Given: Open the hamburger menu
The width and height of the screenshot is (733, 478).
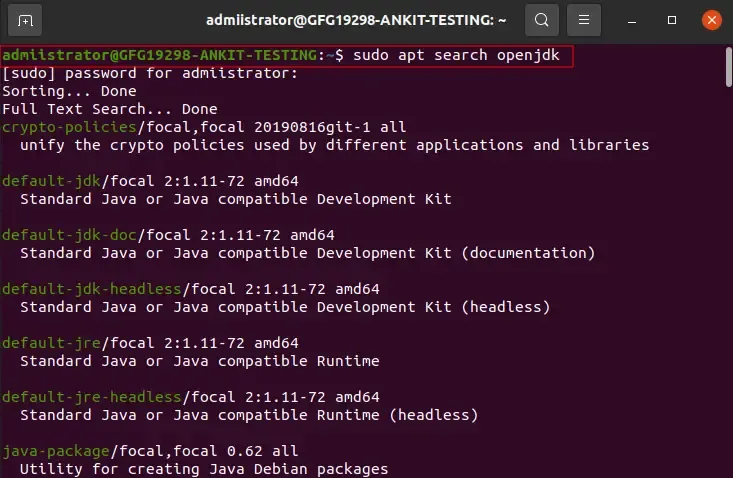Looking at the screenshot, I should point(587,20).
